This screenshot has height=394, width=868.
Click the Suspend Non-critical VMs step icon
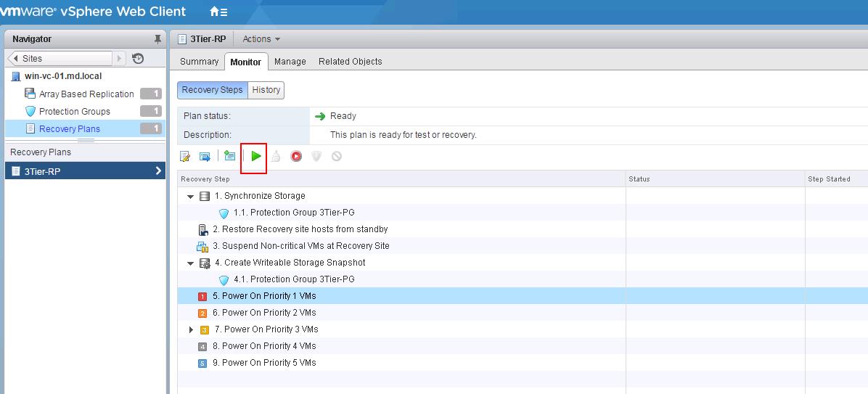pyautogui.click(x=202, y=246)
